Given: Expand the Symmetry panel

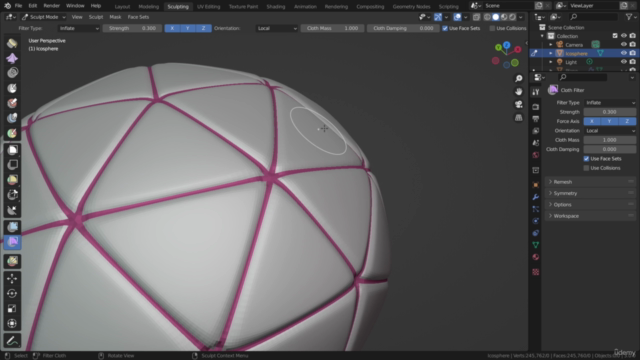Looking at the screenshot, I should click(590, 193).
